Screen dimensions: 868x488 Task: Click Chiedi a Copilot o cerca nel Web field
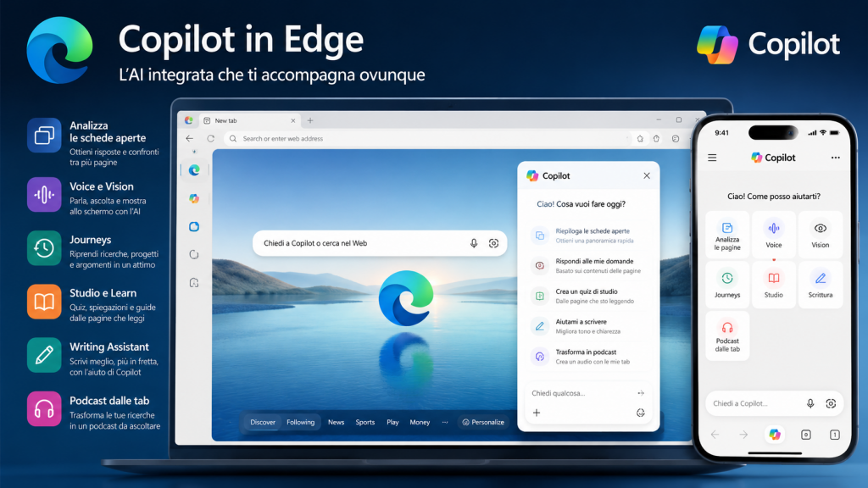[380, 243]
